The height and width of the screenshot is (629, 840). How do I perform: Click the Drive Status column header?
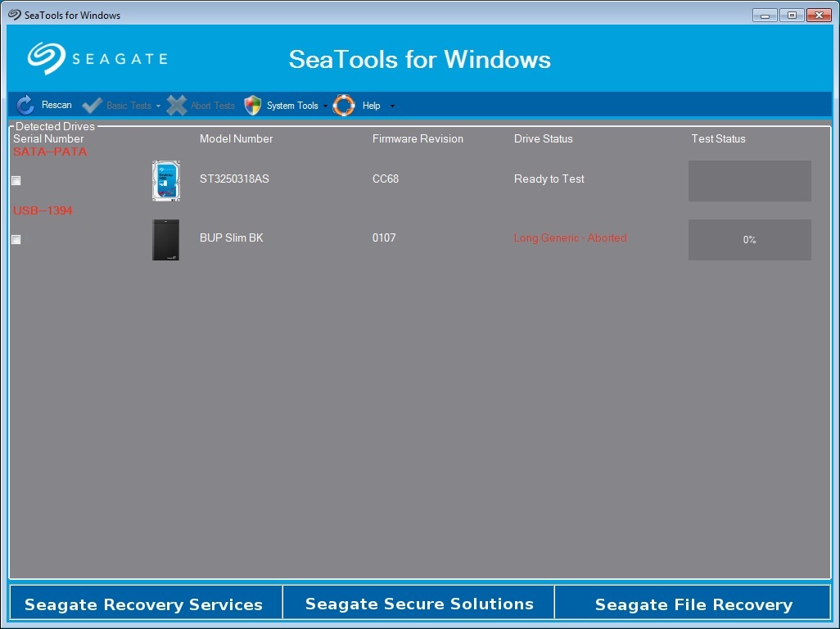(x=543, y=138)
